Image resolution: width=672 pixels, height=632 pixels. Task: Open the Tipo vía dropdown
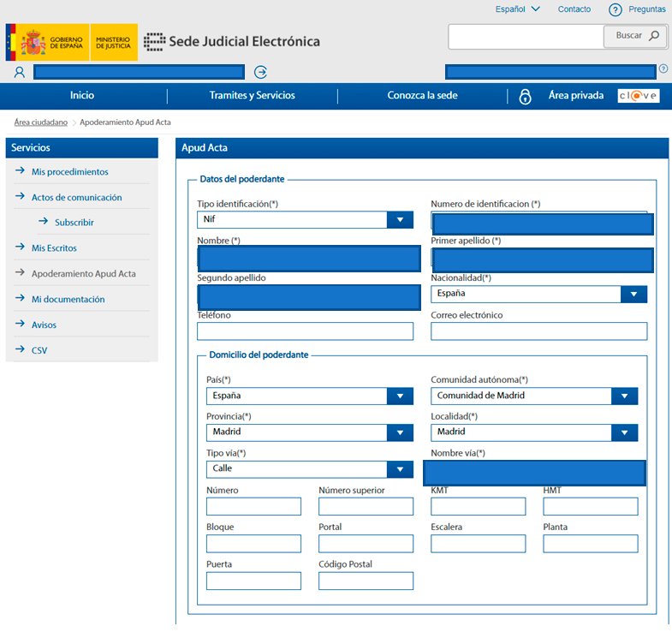(x=399, y=468)
